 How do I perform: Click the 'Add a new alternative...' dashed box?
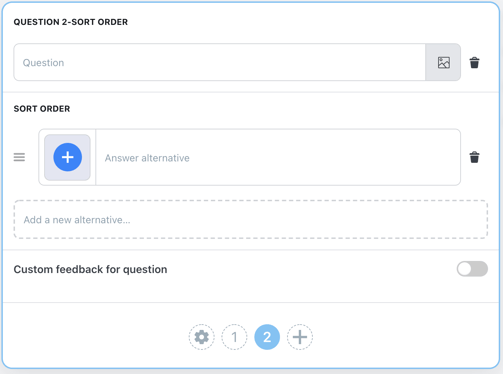(x=251, y=219)
